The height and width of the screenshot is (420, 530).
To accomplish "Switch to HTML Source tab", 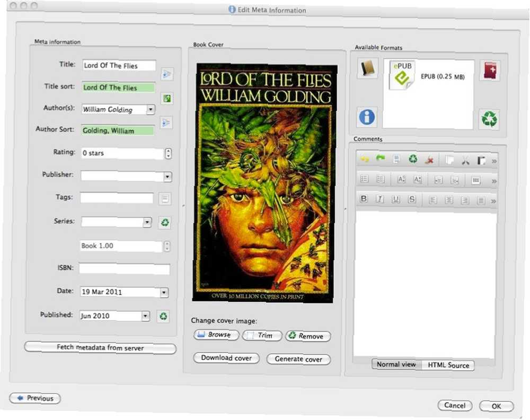I will click(448, 365).
